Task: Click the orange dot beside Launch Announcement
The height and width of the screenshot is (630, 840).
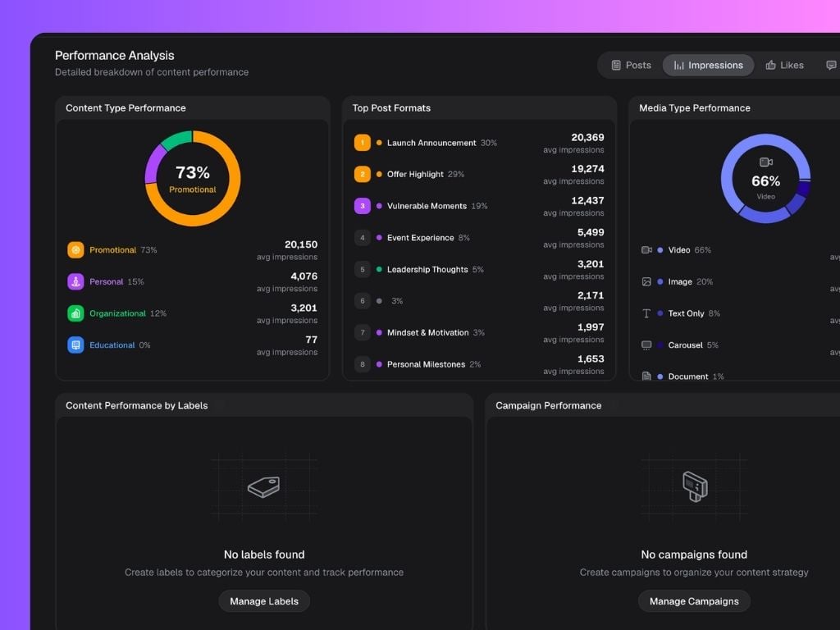Action: click(379, 143)
